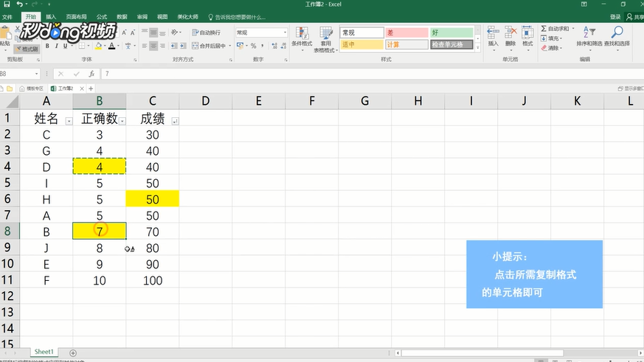Viewport: 644px width, 362px height.
Task: Decrease font size with smaller A
Action: pyautogui.click(x=133, y=32)
